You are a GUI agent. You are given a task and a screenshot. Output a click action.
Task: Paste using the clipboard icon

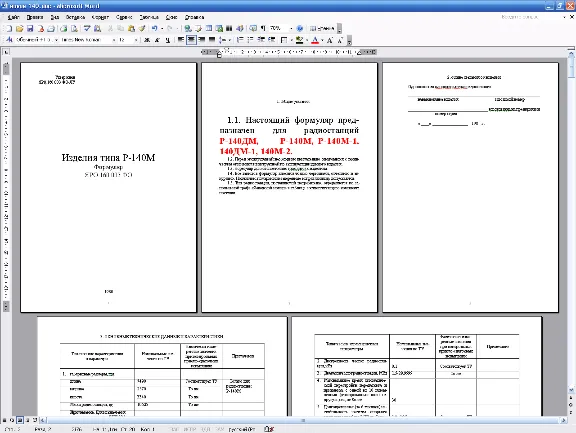tap(131, 28)
